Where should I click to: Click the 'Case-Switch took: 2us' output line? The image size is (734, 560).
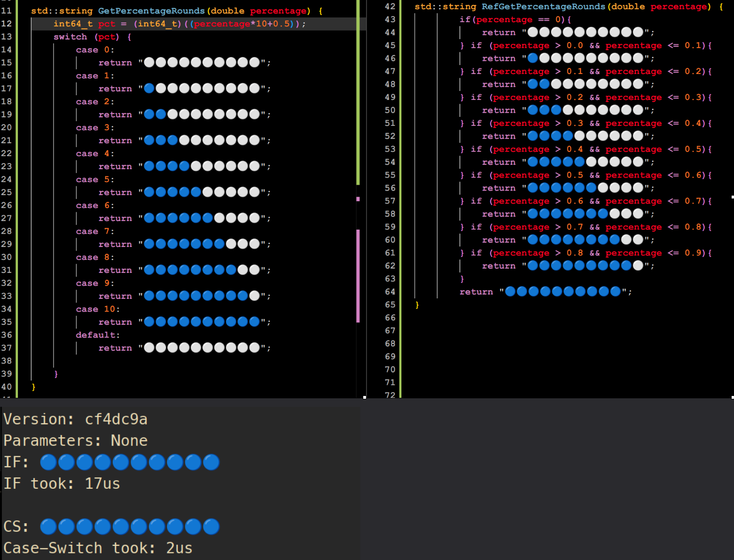tap(98, 548)
